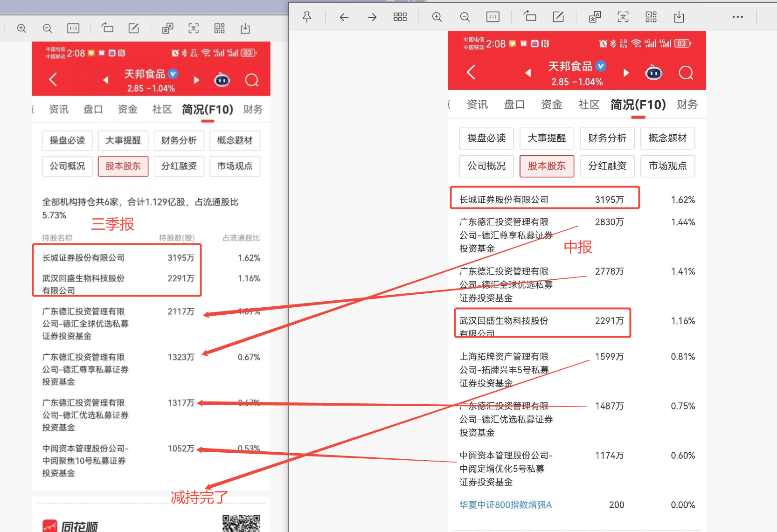
Task: Show actual size 1:1 in back viewer
Action: pyautogui.click(x=73, y=28)
